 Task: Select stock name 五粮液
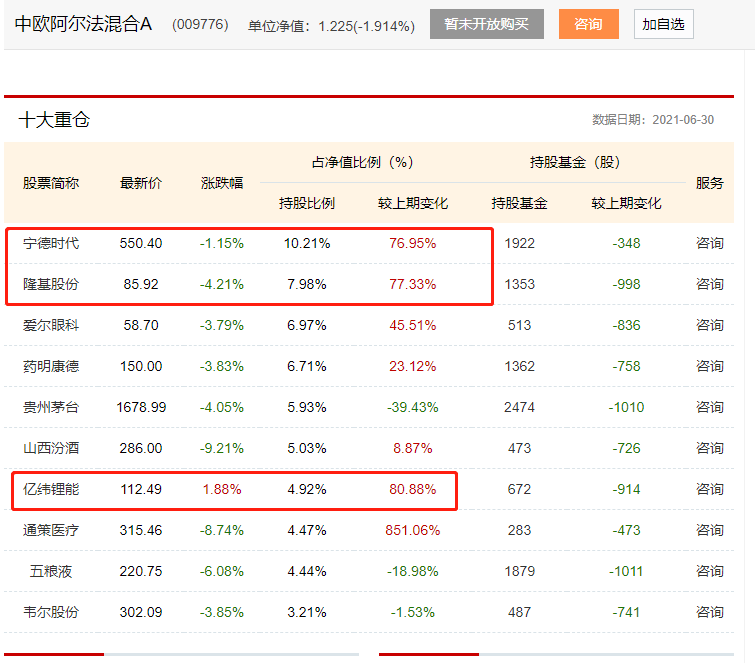[51, 571]
